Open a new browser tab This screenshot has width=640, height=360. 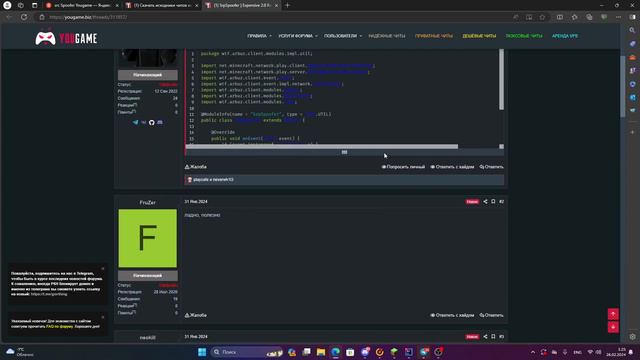pyautogui.click(x=287, y=5)
